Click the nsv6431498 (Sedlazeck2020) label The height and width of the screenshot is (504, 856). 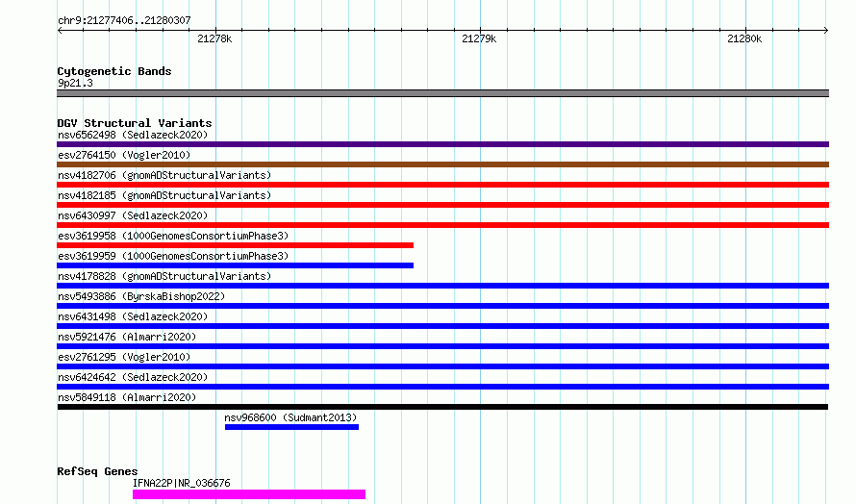click(x=133, y=316)
